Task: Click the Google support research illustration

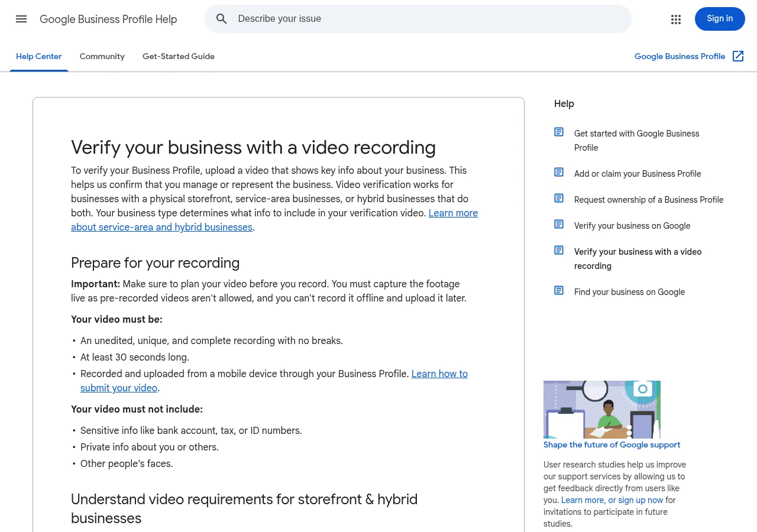Action: coord(602,410)
